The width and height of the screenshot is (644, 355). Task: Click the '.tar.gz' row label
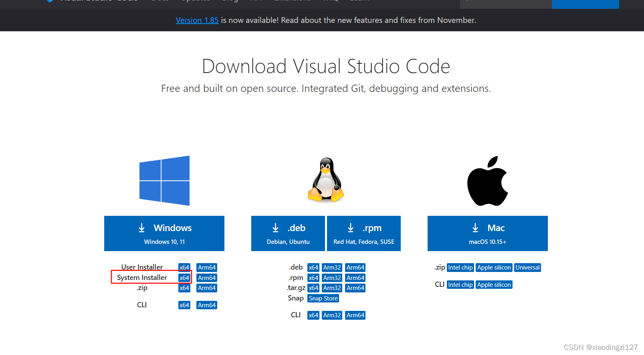pyautogui.click(x=296, y=288)
